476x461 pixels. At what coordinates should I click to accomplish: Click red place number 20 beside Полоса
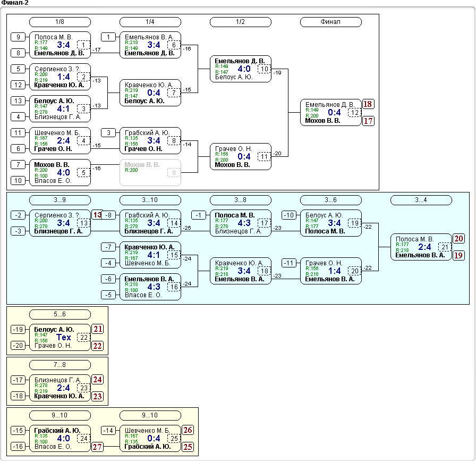(x=458, y=239)
